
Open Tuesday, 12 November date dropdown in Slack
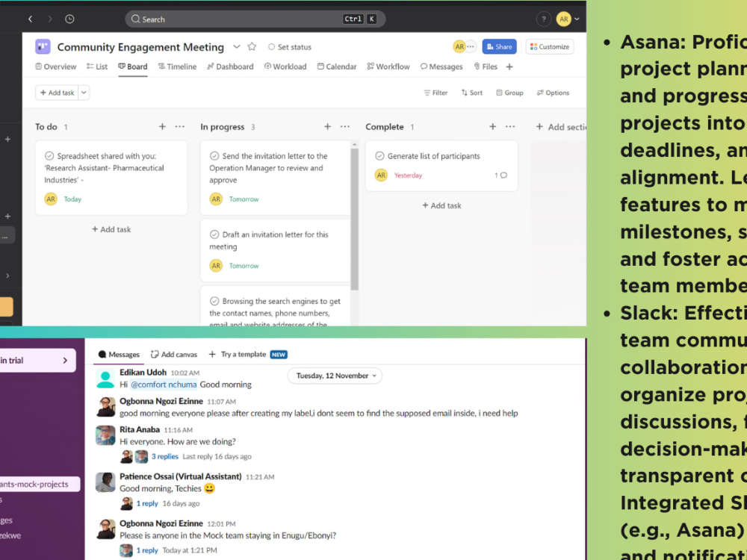[x=335, y=376]
